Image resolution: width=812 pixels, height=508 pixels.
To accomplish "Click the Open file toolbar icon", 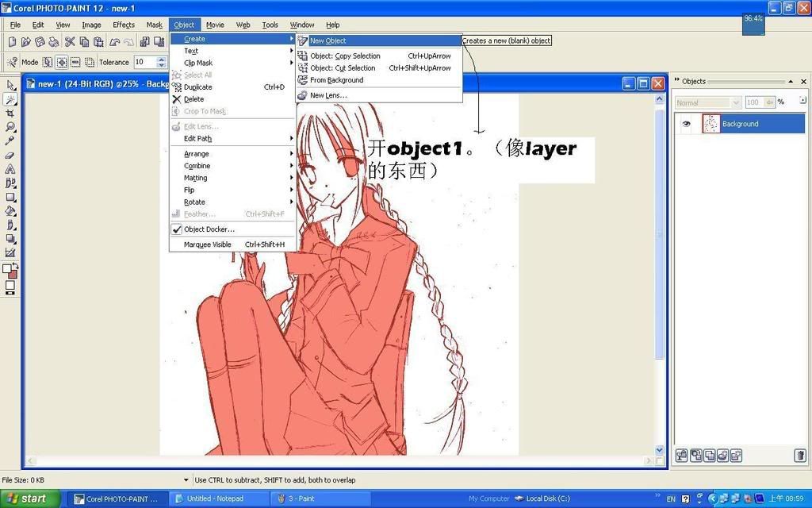I will point(26,42).
